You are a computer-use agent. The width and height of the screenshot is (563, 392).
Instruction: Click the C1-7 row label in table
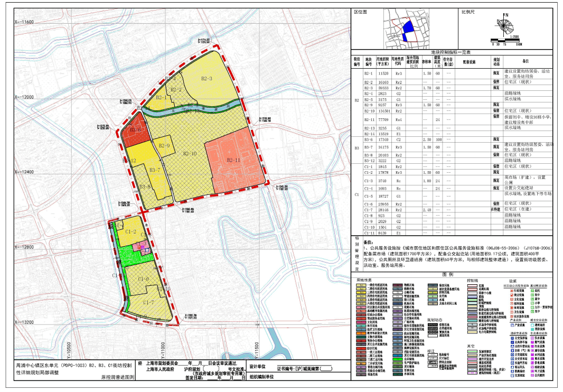pos(369,210)
